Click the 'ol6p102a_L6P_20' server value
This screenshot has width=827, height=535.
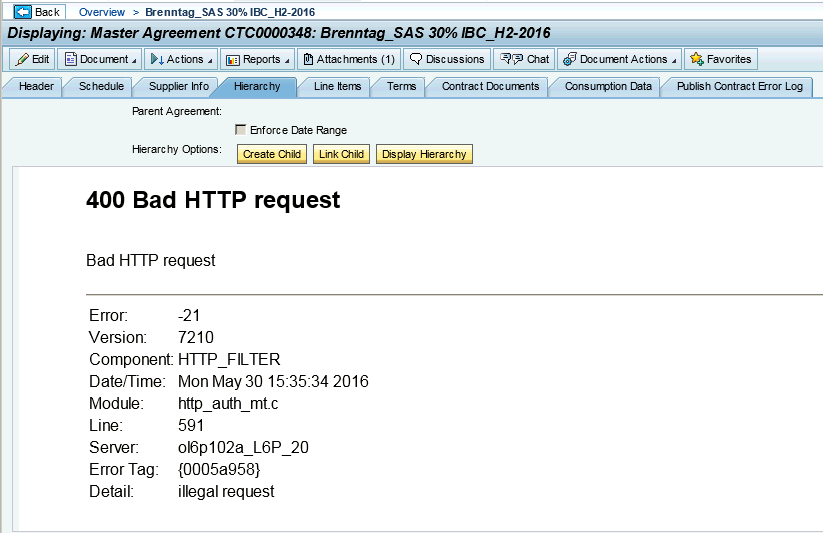tap(243, 447)
